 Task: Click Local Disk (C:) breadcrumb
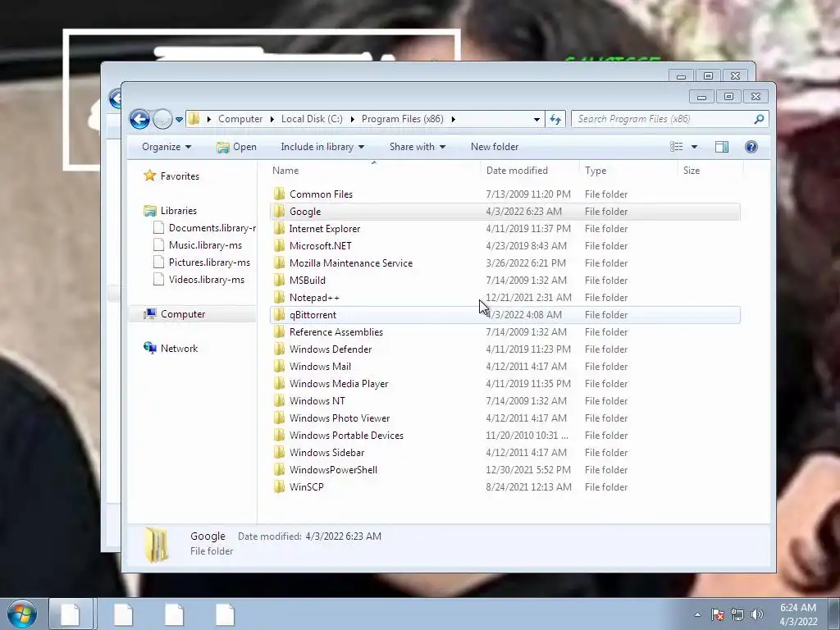(312, 119)
